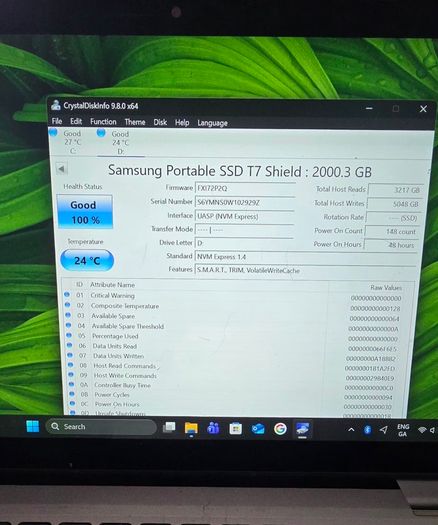
Task: Open Outlook from the taskbar
Action: pos(258,429)
